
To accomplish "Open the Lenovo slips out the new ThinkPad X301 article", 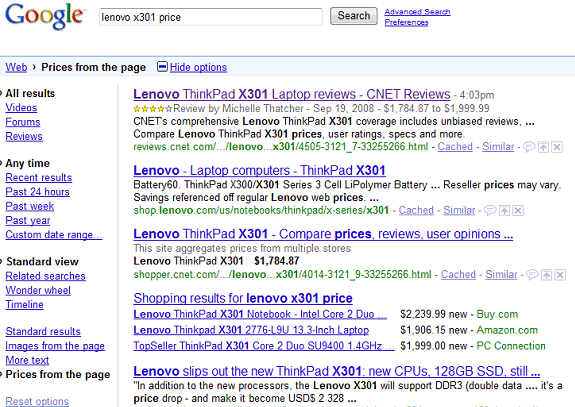I will pos(337,371).
